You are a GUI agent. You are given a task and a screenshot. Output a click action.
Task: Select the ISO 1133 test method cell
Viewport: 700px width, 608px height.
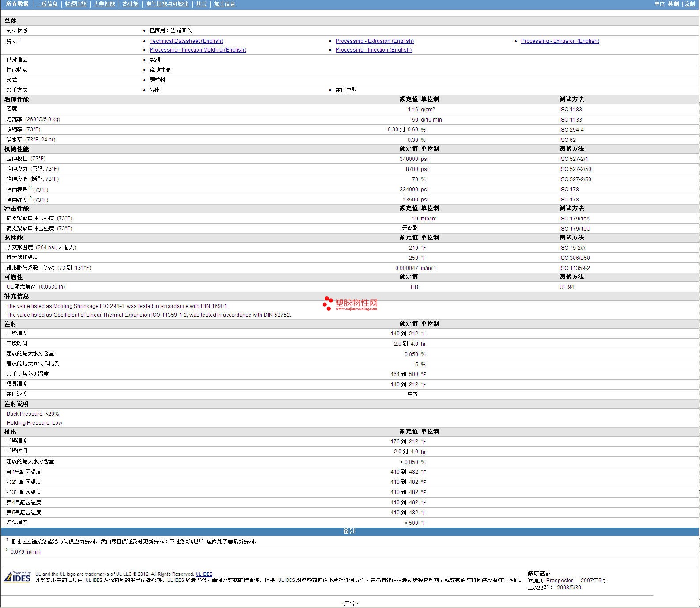571,120
